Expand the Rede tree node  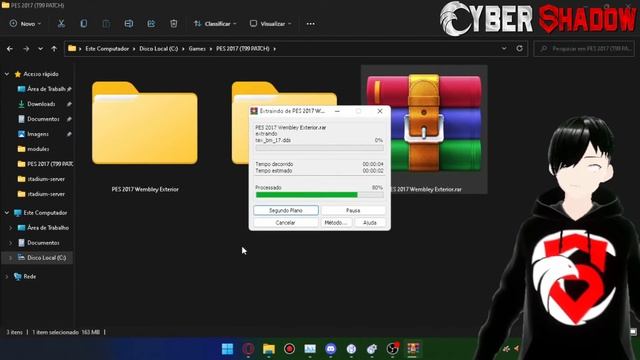7,277
